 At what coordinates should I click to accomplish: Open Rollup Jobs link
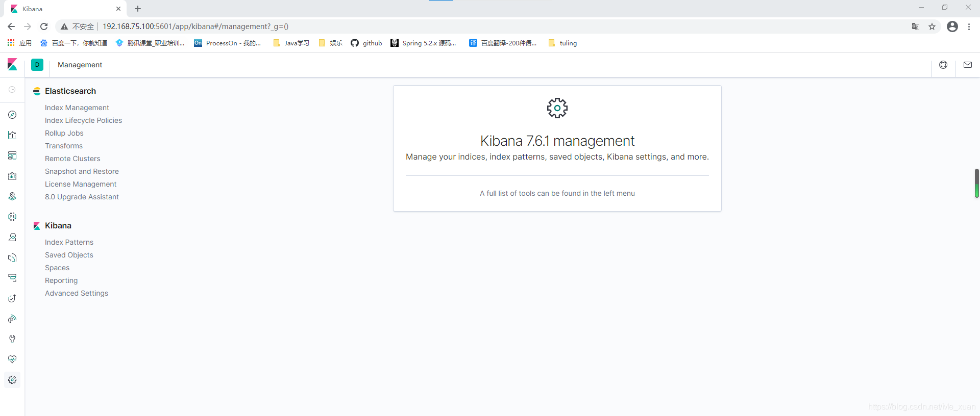click(64, 133)
